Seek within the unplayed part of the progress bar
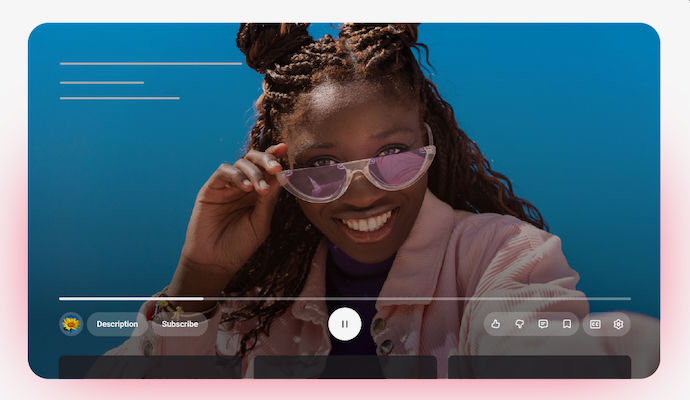Viewport: 690px width, 400px height. [420, 298]
